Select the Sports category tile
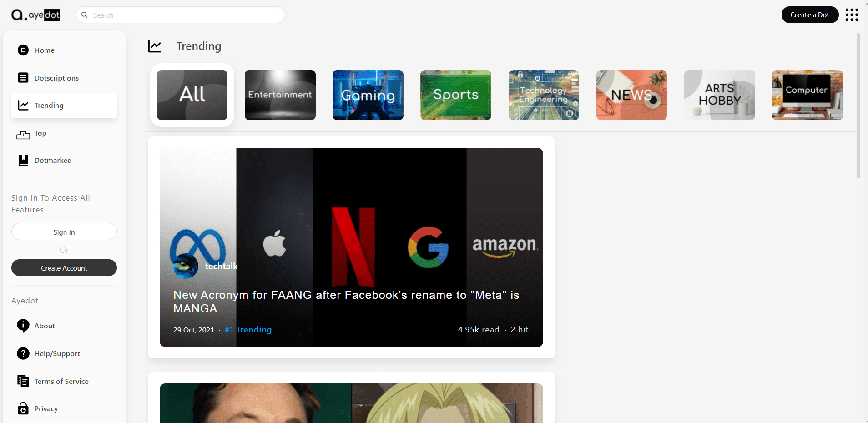 point(456,95)
